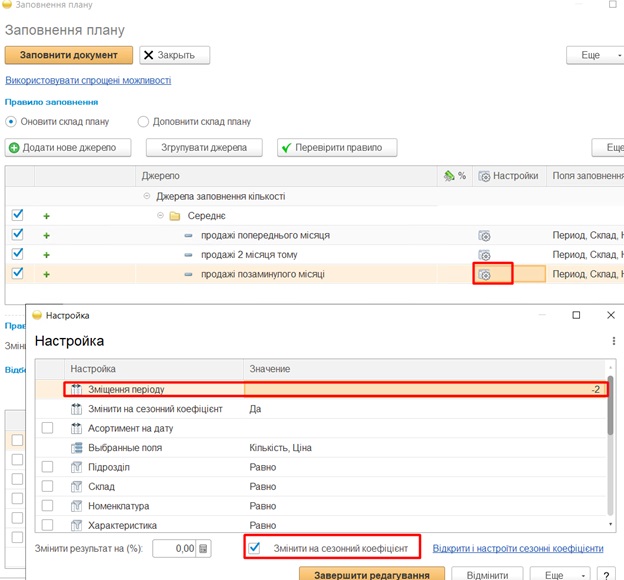Open settings gear for продажі 2 місяця тому
The height and width of the screenshot is (580, 624).
(x=484, y=255)
